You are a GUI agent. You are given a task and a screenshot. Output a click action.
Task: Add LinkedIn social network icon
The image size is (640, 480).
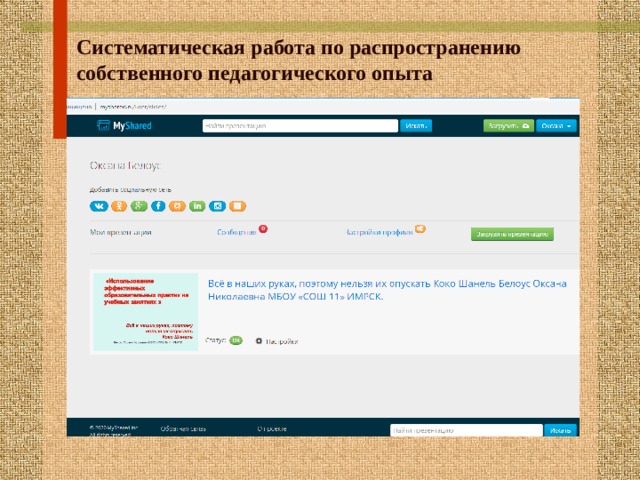click(x=197, y=206)
